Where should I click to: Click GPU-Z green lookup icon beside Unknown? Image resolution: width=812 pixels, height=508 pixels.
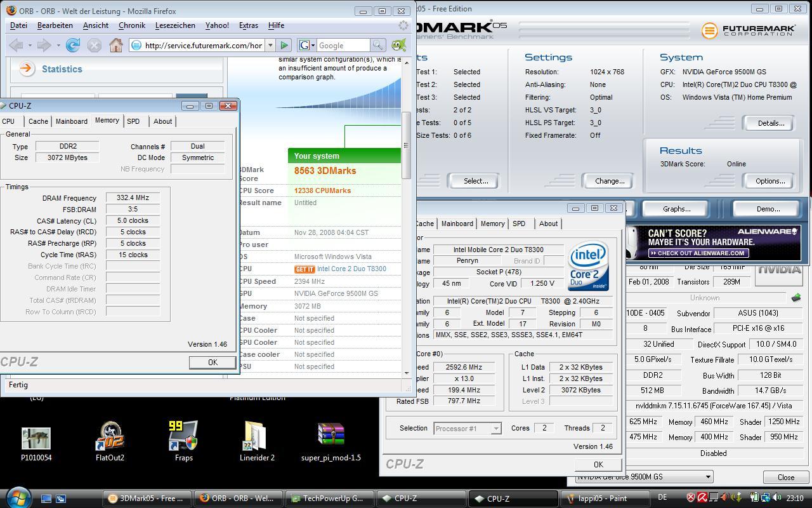(x=796, y=297)
